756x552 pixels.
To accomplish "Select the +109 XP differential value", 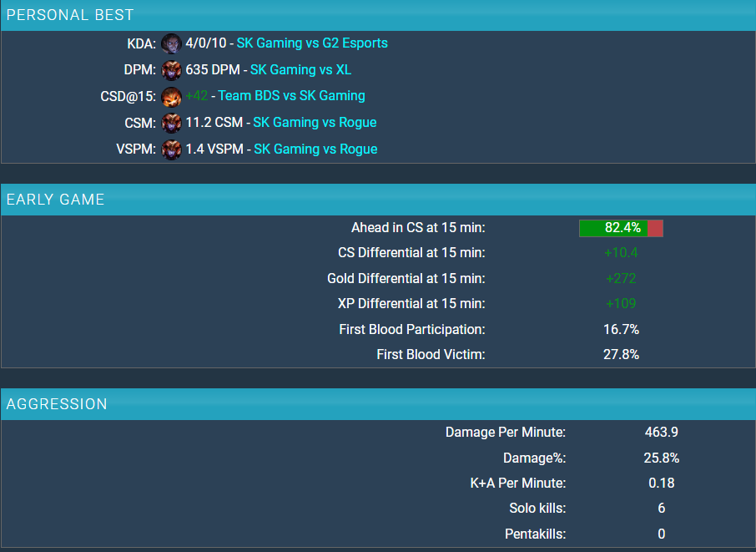I will [621, 303].
